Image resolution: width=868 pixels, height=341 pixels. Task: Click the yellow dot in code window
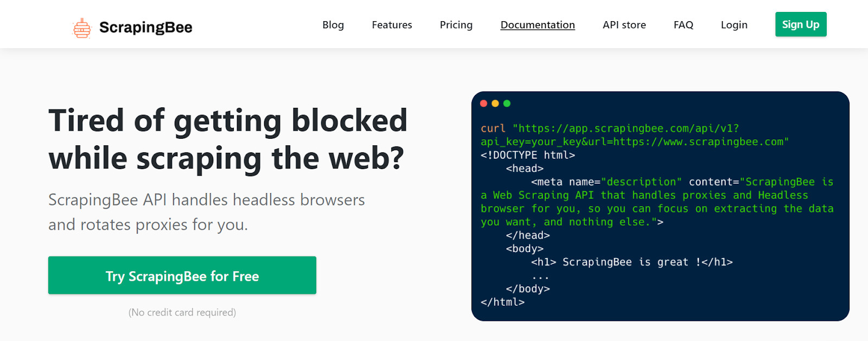pos(495,104)
